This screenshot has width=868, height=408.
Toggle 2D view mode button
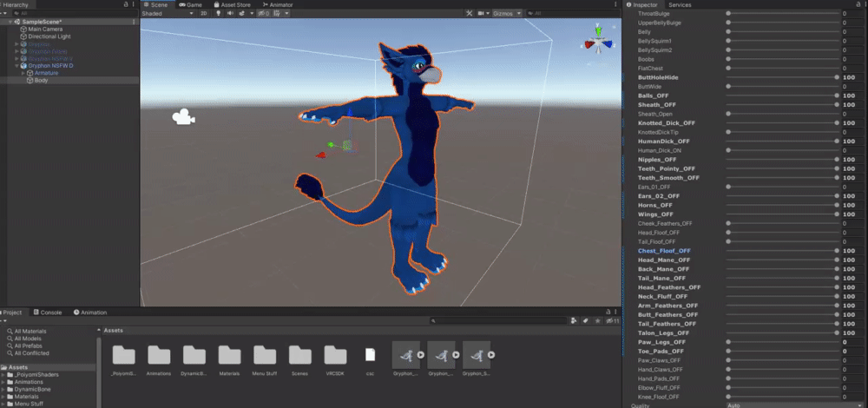(204, 13)
